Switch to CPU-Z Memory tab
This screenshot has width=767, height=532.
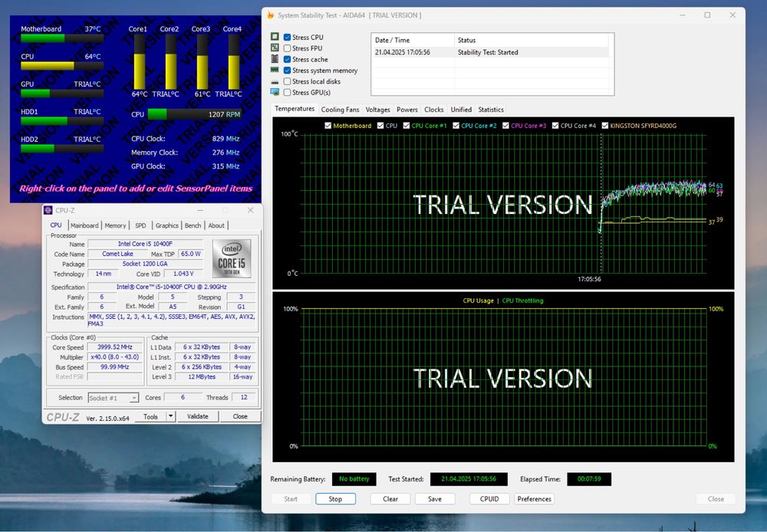point(116,225)
